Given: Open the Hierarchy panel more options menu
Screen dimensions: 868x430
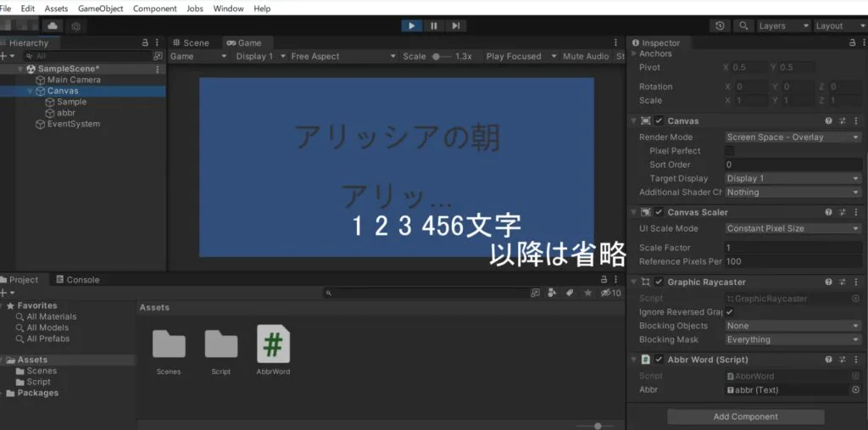Looking at the screenshot, I should [x=157, y=42].
